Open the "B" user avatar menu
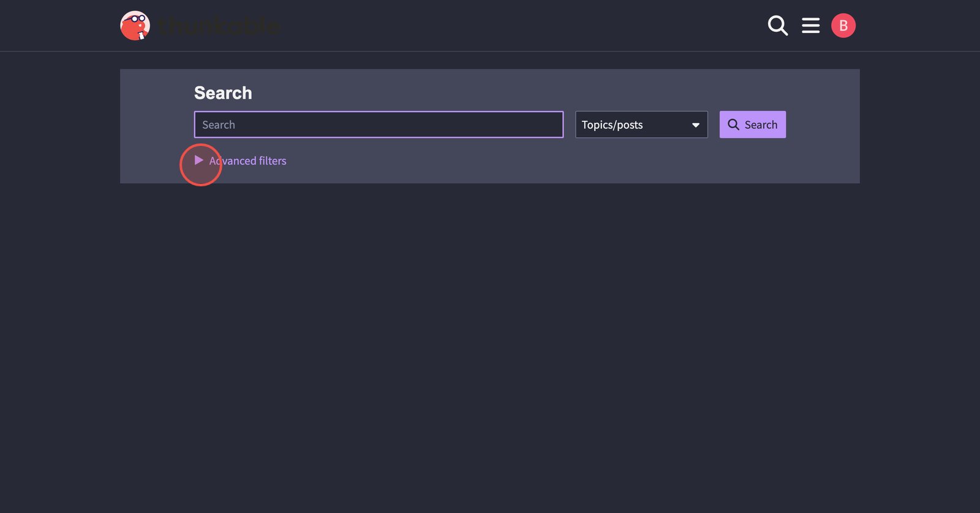 (x=843, y=26)
